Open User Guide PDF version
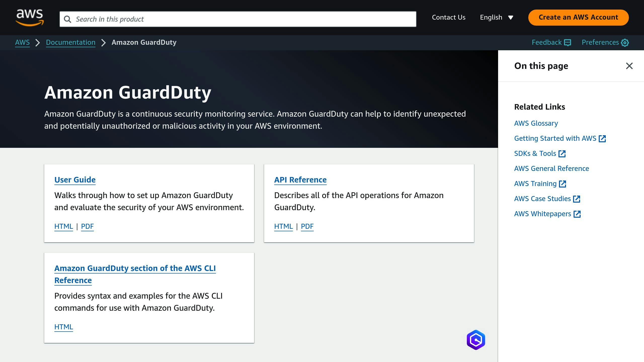 (87, 226)
